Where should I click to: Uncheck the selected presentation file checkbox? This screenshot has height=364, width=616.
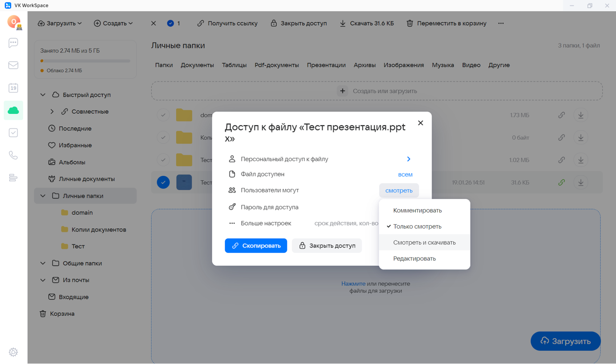[x=163, y=182]
